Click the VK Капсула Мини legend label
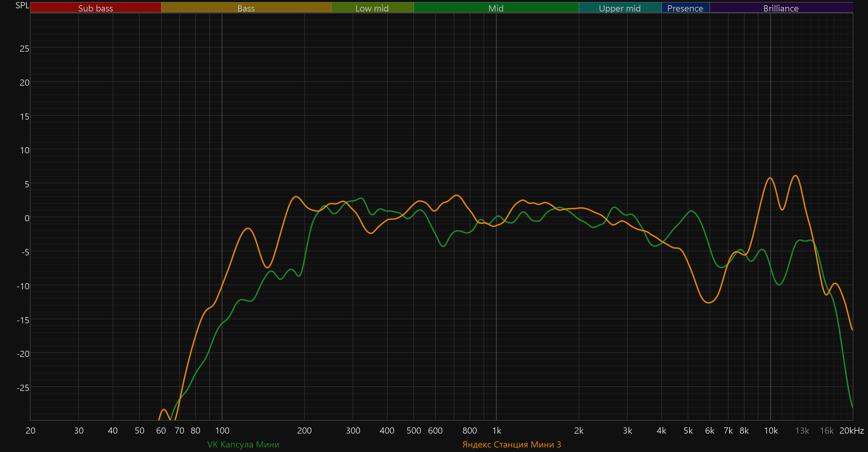Image resolution: width=868 pixels, height=452 pixels. pyautogui.click(x=243, y=444)
